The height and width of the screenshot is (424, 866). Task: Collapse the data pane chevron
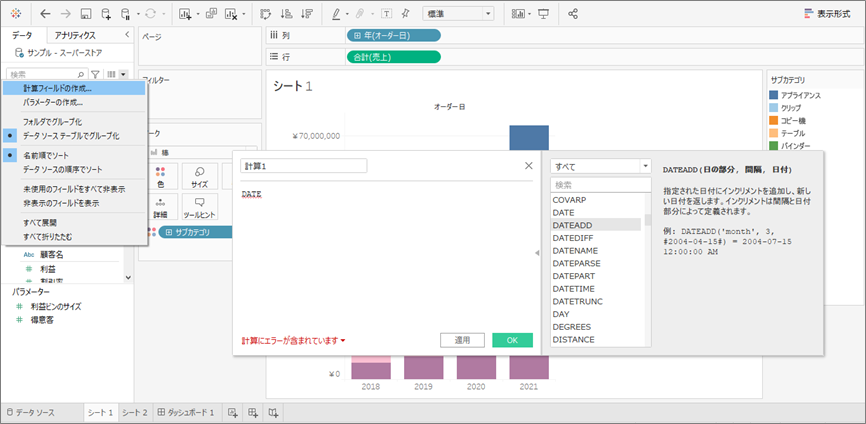click(127, 35)
